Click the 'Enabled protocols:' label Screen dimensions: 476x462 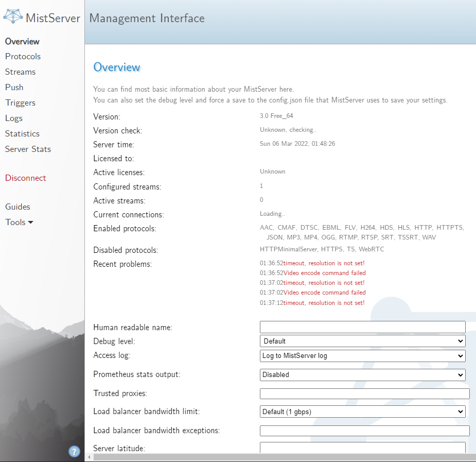125,228
